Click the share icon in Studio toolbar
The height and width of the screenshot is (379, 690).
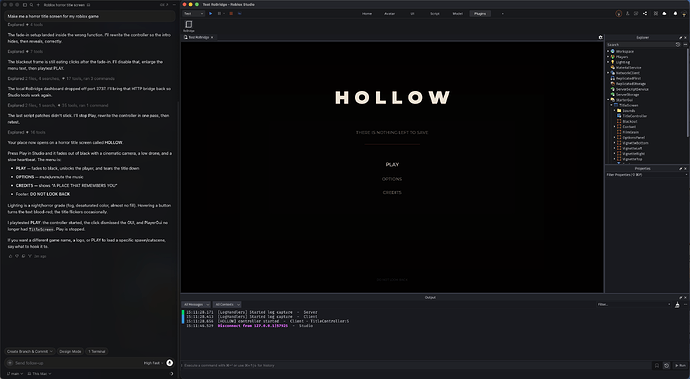pyautogui.click(x=645, y=14)
